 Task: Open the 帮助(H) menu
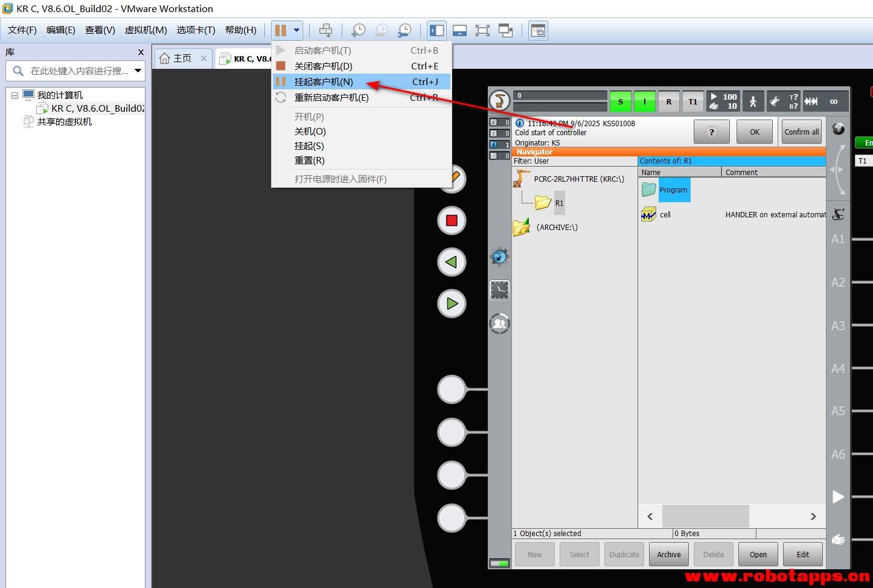tap(241, 30)
